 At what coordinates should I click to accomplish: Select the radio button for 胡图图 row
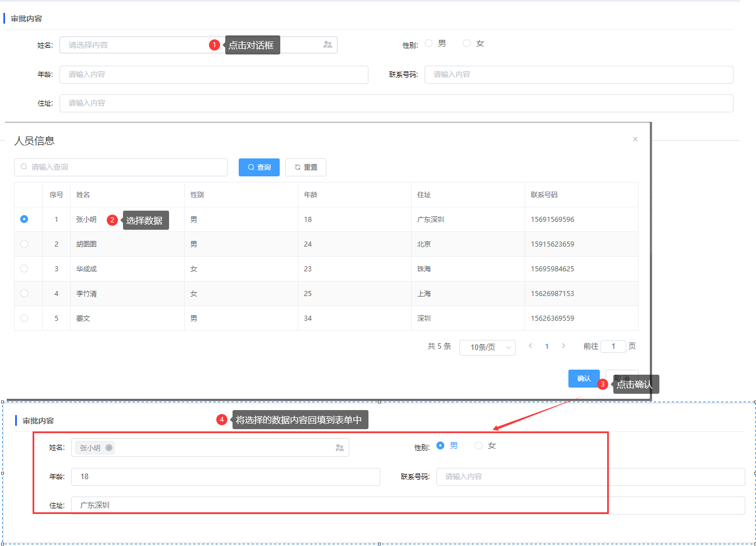pos(24,244)
